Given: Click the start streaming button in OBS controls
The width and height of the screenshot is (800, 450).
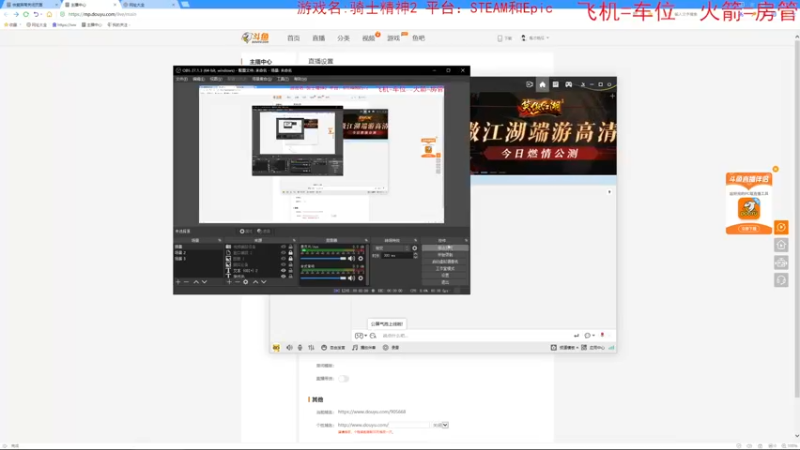Looking at the screenshot, I should point(445,248).
